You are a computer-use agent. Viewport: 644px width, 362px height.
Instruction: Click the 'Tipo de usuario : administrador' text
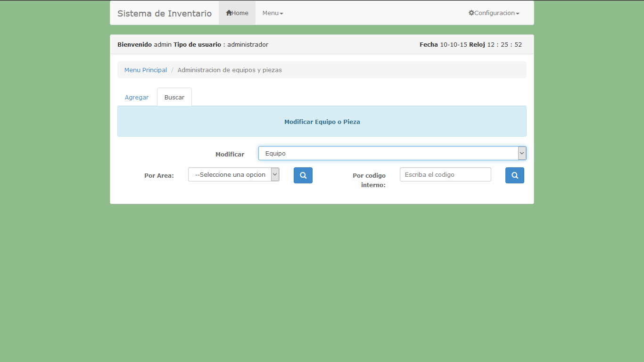[x=221, y=44]
